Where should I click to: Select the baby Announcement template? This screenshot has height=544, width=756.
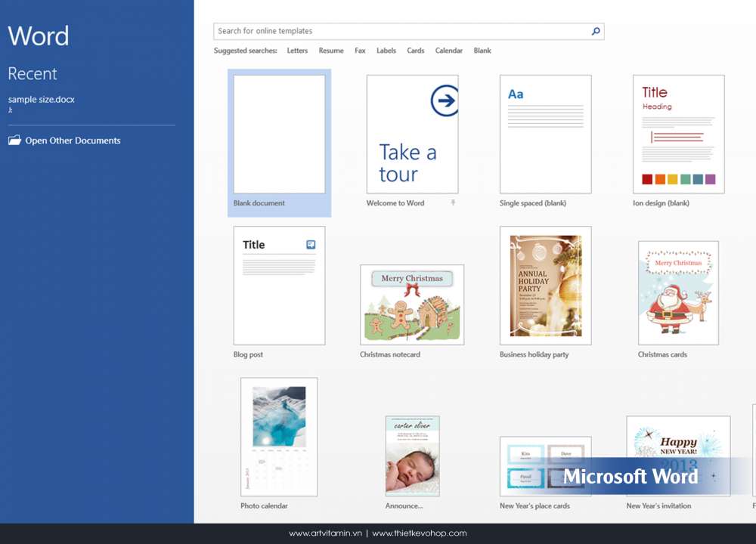coord(412,456)
